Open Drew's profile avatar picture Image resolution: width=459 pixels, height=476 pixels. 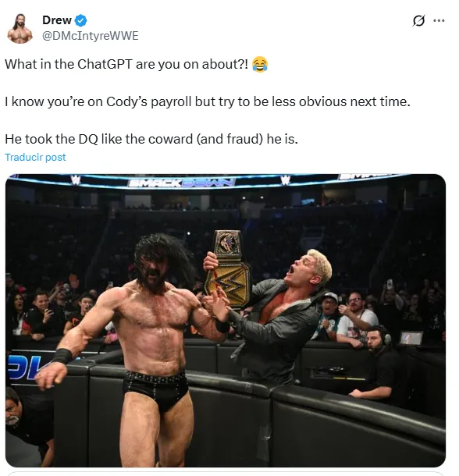coord(20,29)
